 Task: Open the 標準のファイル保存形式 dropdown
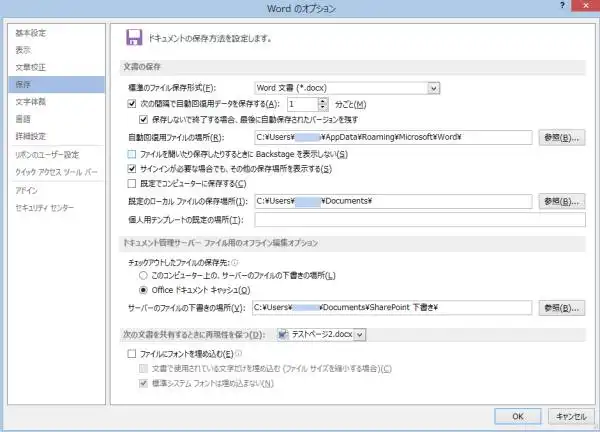coord(434,88)
